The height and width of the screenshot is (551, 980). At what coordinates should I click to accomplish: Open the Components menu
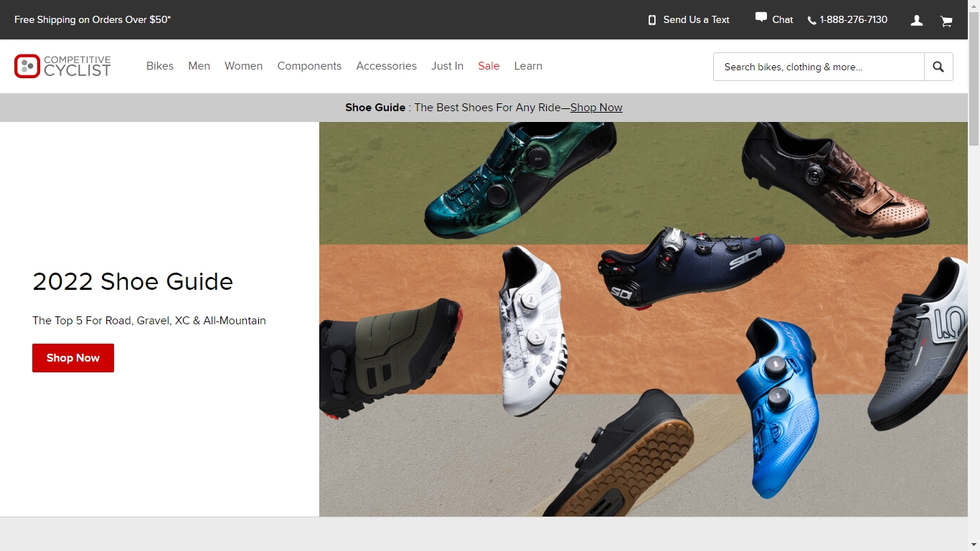click(x=309, y=66)
